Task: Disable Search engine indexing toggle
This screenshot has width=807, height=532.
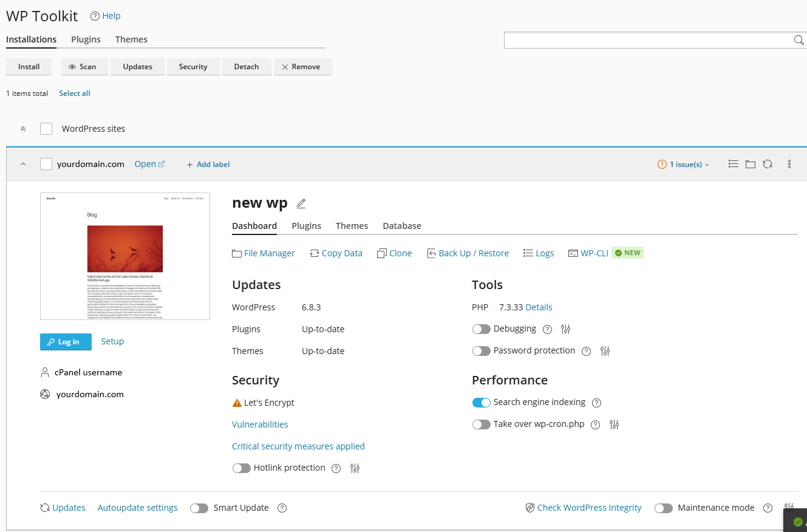Action: pos(481,403)
